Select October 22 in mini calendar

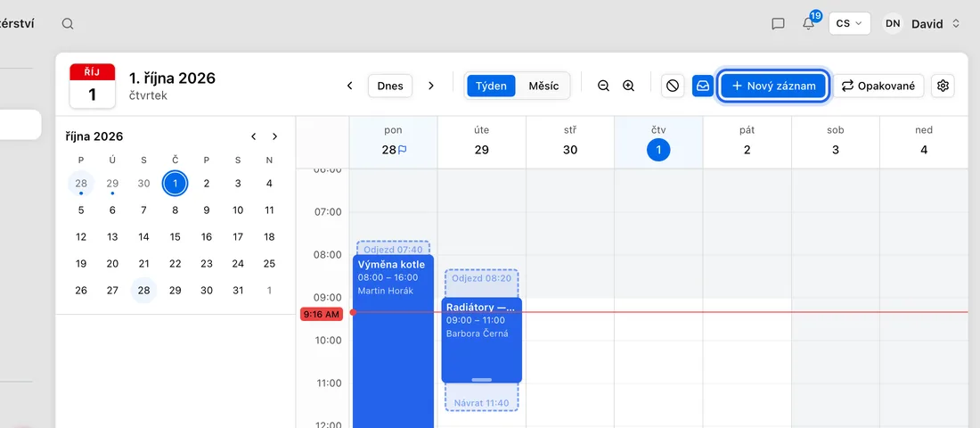point(175,263)
